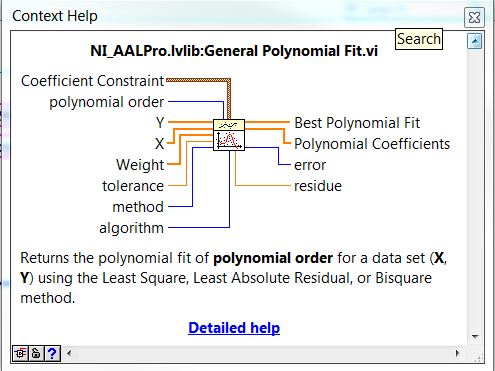Open the Detailed help link
This screenshot has width=495, height=371.
pos(234,328)
